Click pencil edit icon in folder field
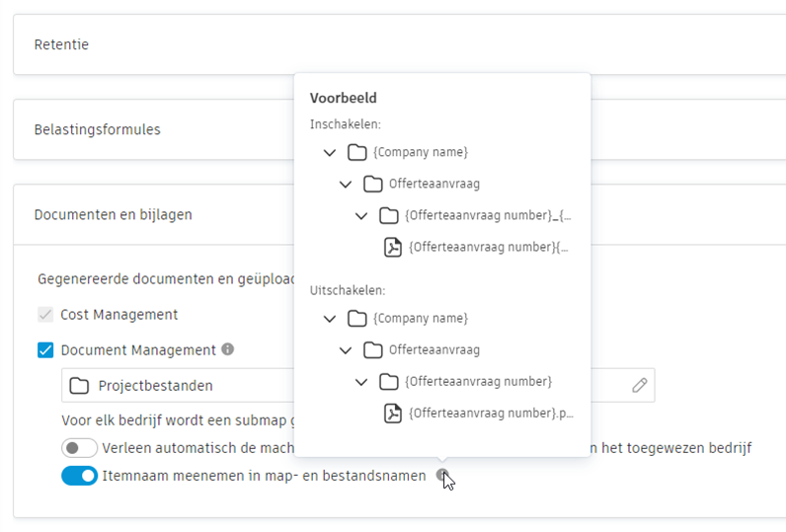 click(640, 385)
